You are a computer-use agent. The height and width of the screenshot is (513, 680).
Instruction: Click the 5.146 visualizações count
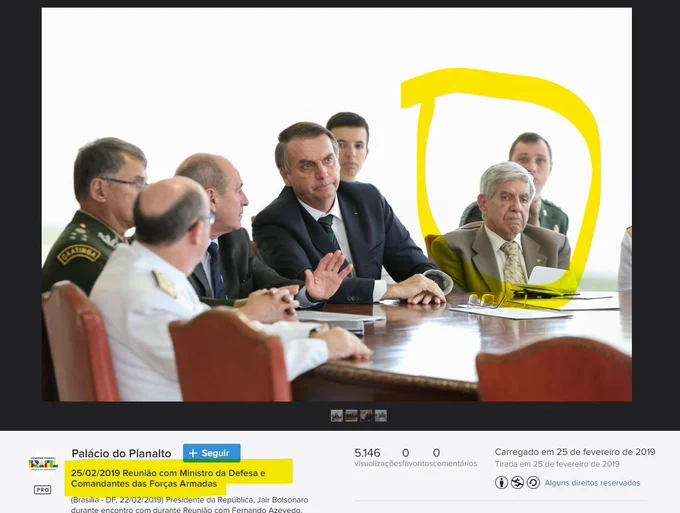pos(367,453)
